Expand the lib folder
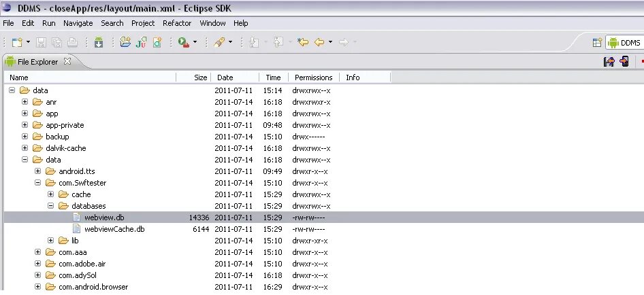Image resolution: width=644 pixels, height=295 pixels. click(x=51, y=241)
